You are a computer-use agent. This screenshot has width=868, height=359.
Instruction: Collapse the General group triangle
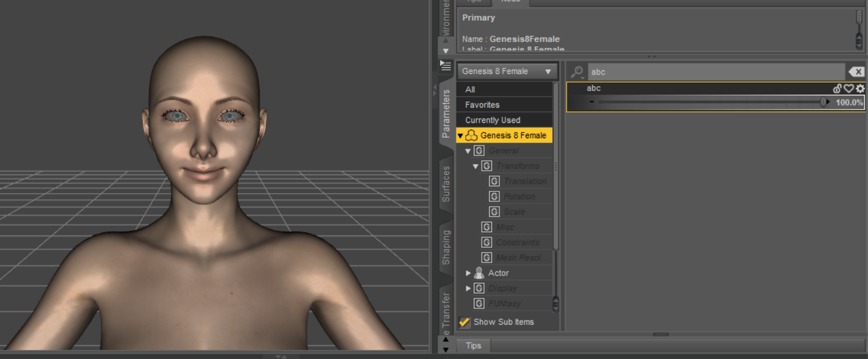coord(468,151)
